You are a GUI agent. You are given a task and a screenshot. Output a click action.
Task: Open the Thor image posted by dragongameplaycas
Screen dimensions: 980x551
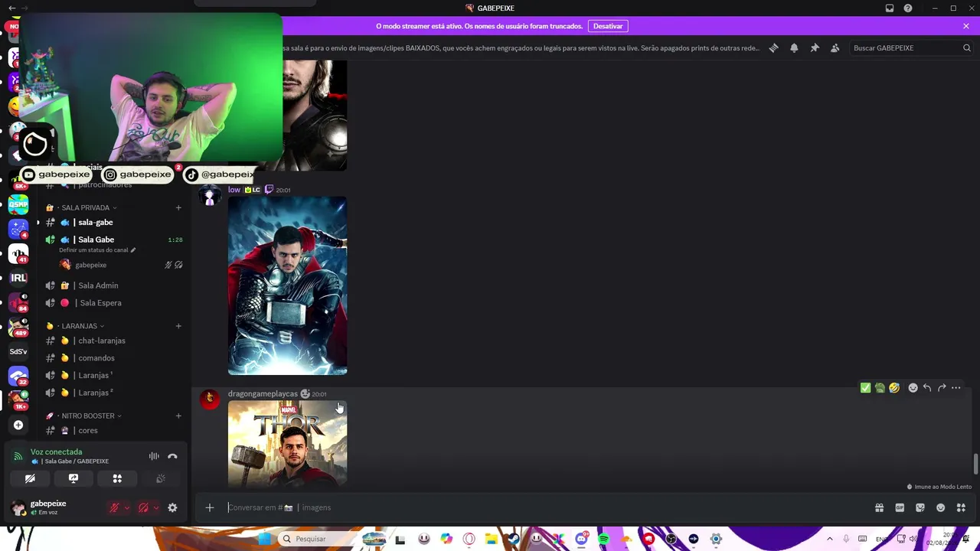[287, 443]
